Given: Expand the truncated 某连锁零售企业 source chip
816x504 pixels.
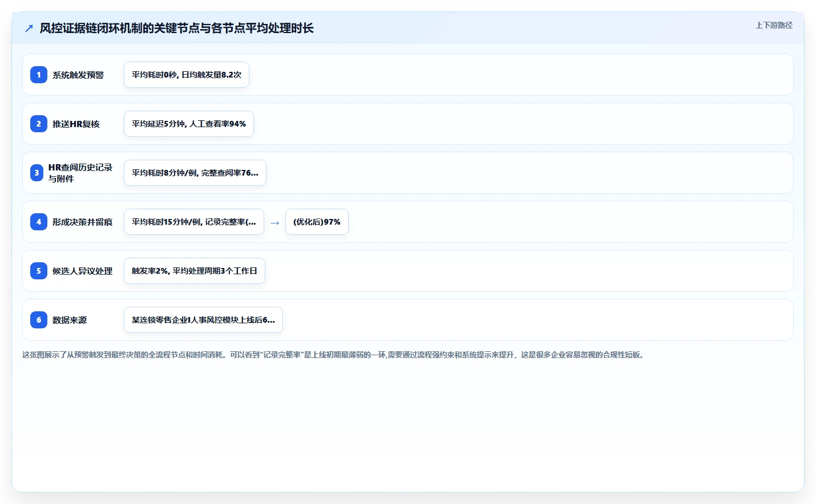Looking at the screenshot, I should click(x=203, y=320).
